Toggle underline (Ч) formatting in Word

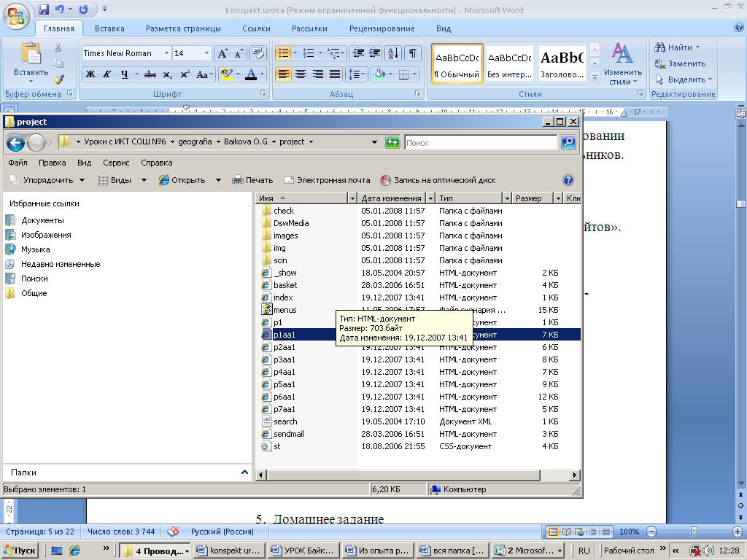(124, 74)
